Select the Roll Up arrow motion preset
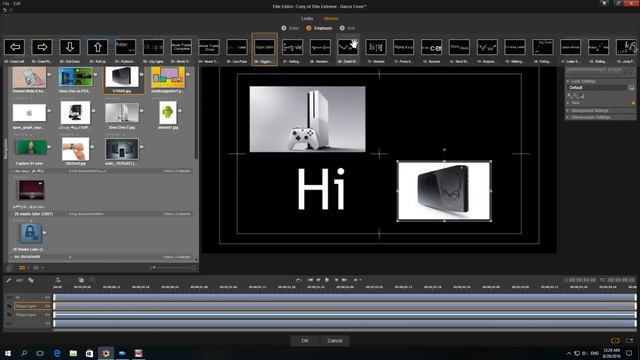 point(98,47)
